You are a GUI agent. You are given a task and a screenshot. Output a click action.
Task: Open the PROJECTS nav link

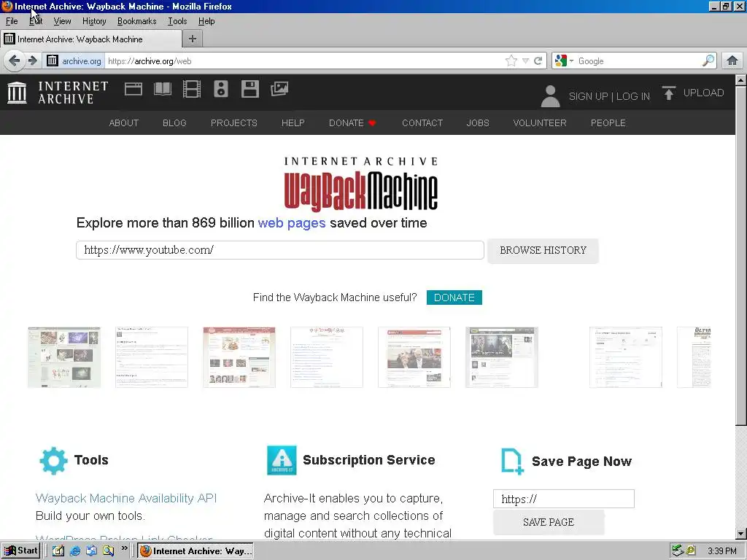click(x=234, y=122)
